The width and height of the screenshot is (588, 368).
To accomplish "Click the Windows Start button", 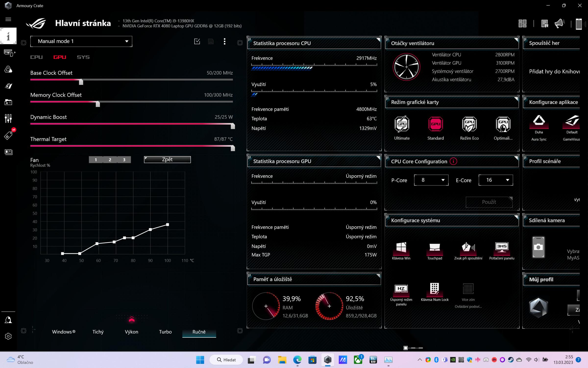I will (200, 360).
